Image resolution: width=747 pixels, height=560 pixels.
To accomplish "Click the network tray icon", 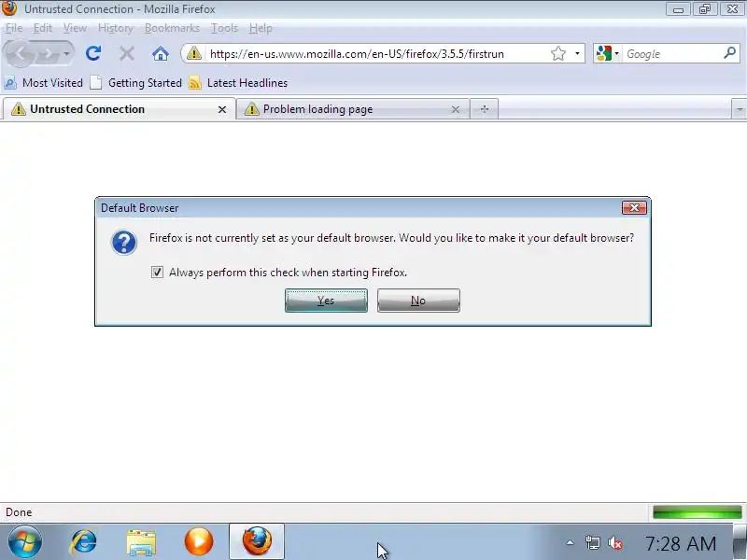I will click(593, 543).
